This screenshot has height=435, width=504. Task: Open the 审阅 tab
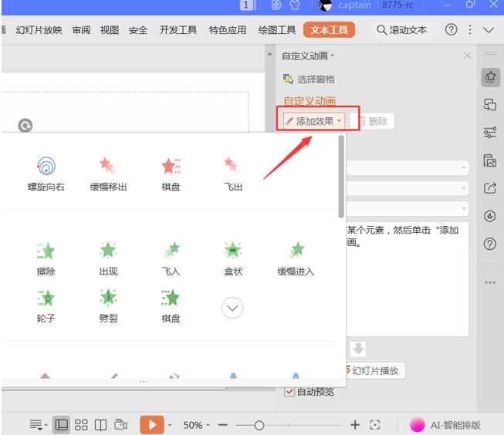pyautogui.click(x=81, y=30)
